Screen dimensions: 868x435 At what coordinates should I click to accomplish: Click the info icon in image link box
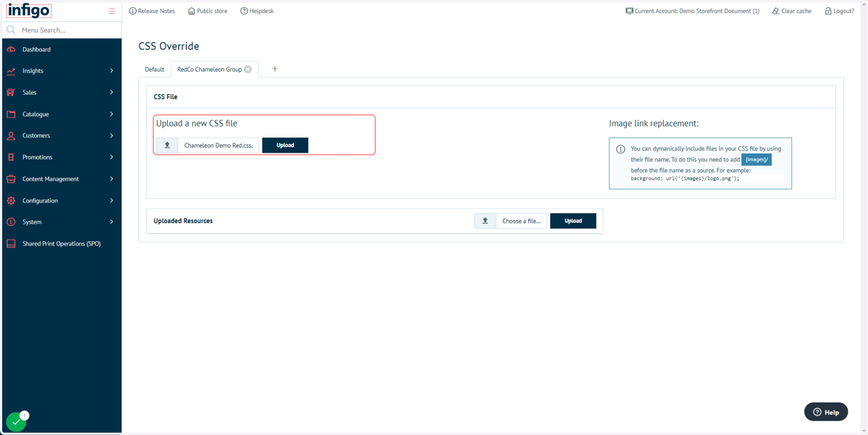[x=621, y=149]
